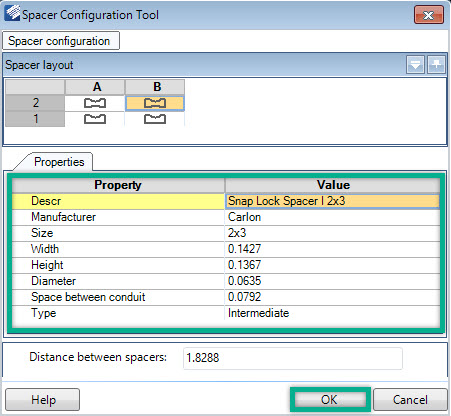Confirm with the OK button
Viewport: 451px width, 416px height.
coord(330,399)
